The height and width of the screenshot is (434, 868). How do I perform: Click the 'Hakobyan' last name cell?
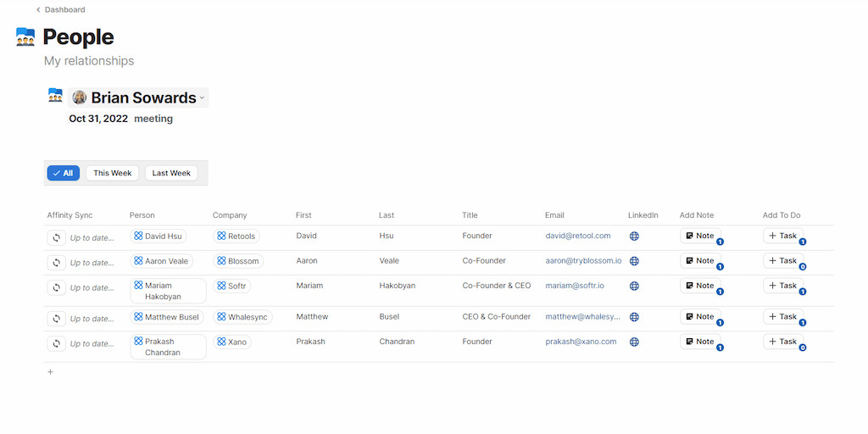(398, 286)
